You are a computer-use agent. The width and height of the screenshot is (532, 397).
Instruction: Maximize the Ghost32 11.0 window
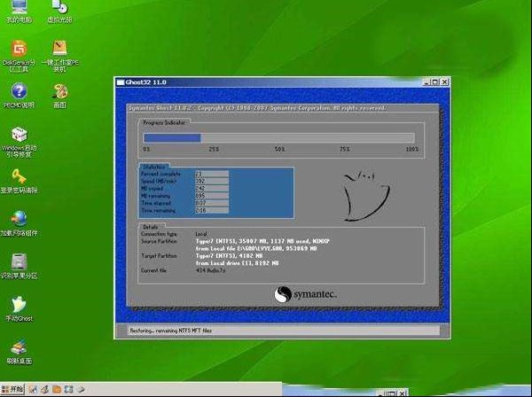[435, 82]
